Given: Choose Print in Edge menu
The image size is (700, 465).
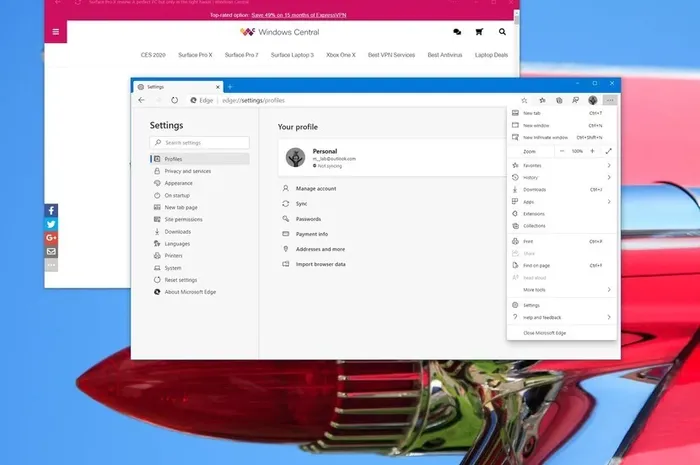Looking at the screenshot, I should (562, 241).
